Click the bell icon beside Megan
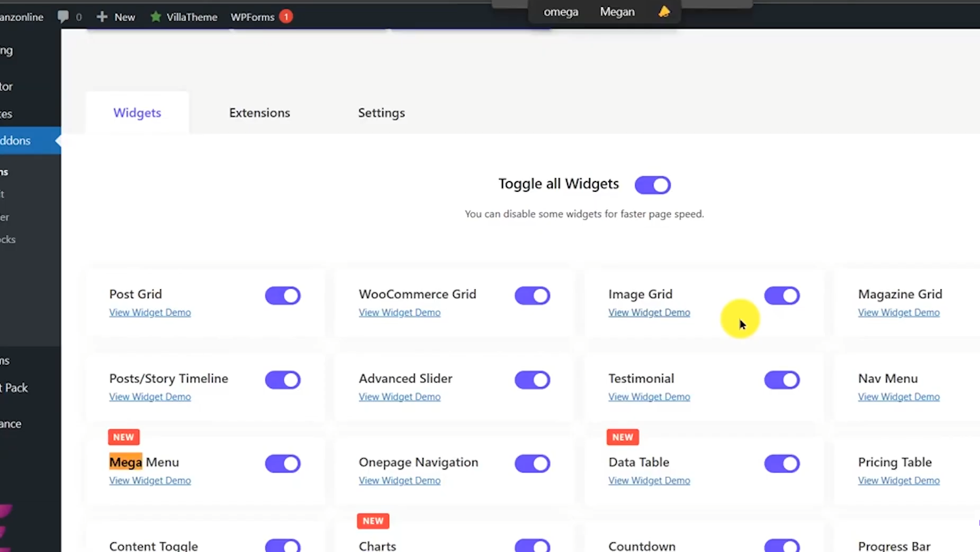This screenshot has height=552, width=980. (664, 12)
